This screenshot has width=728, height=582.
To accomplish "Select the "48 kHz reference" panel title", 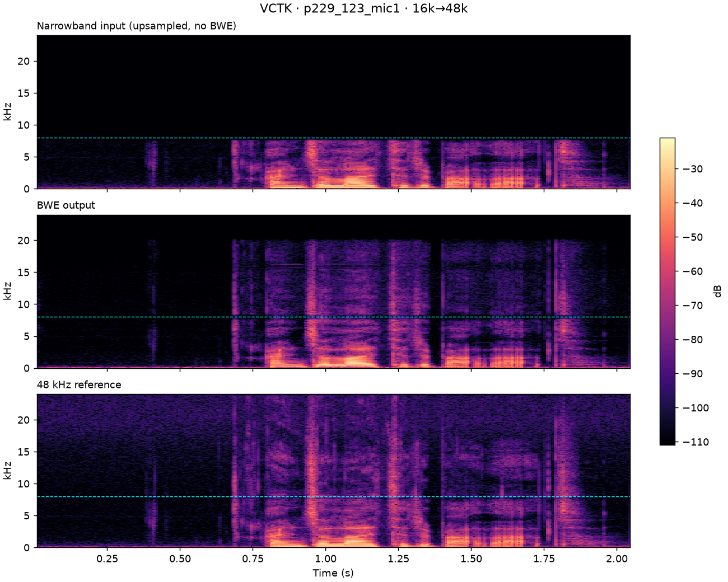I will coord(79,384).
